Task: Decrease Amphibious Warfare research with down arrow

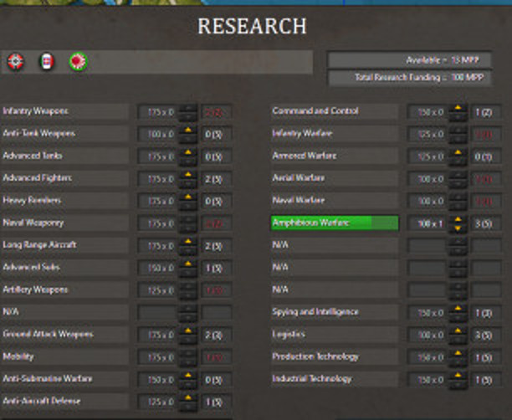Action: 458,228
